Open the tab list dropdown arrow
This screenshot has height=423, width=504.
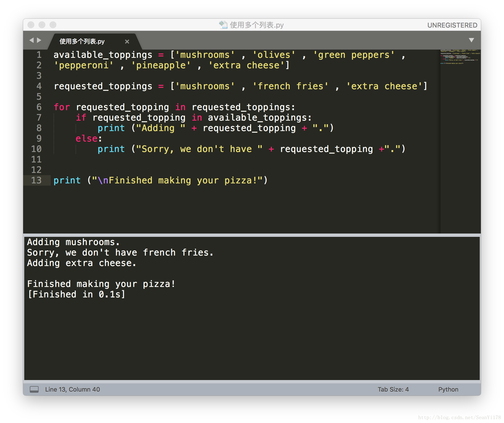tap(471, 40)
